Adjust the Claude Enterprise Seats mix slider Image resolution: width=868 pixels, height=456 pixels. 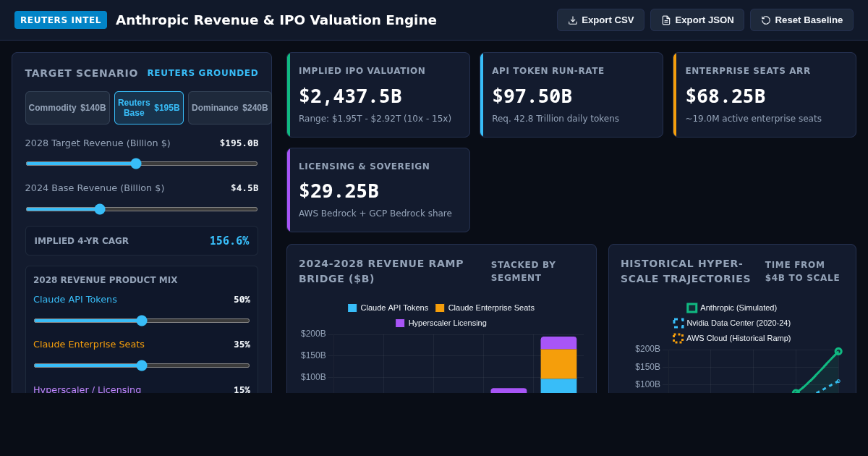[x=142, y=366]
